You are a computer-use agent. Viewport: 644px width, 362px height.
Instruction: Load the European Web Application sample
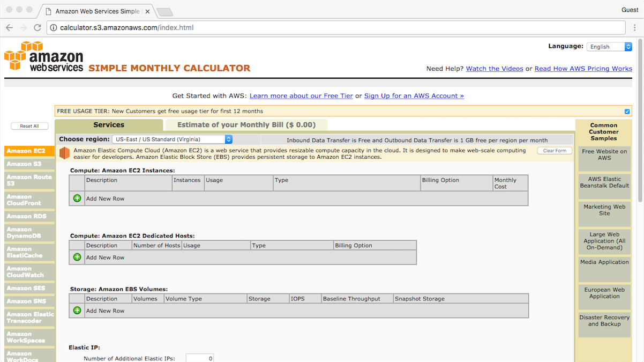point(604,297)
